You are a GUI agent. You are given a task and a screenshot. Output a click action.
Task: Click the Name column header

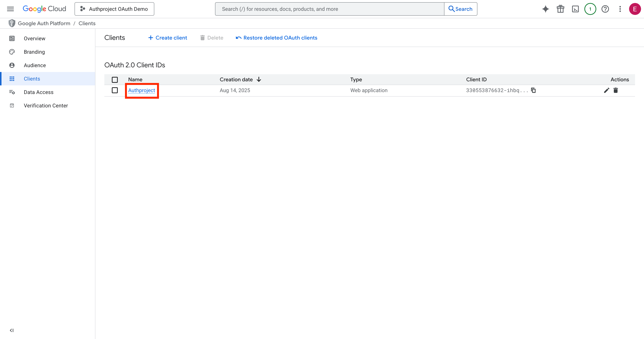point(135,80)
